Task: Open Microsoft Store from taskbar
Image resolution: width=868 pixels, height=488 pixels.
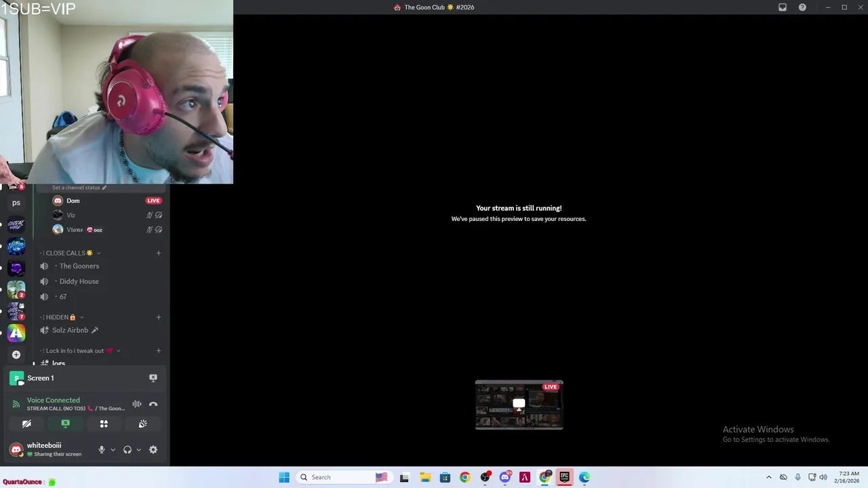Action: [x=445, y=477]
